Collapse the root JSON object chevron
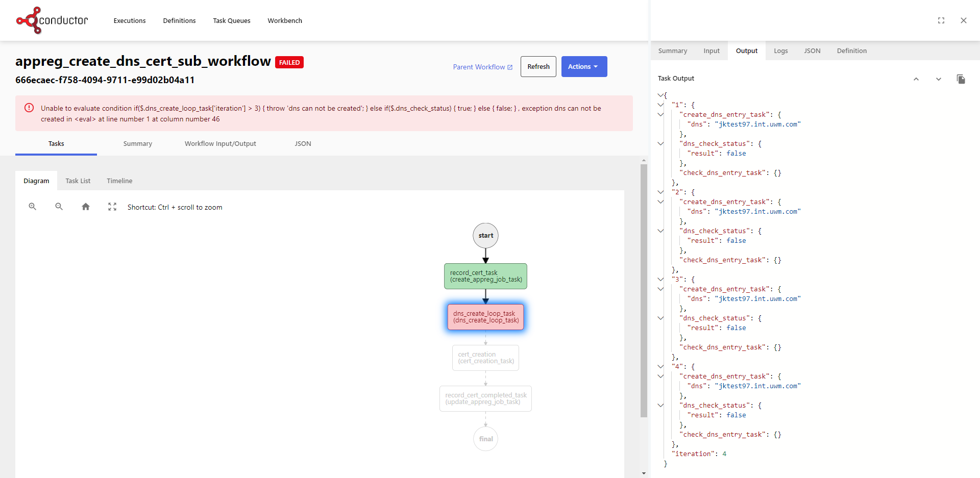The width and height of the screenshot is (980, 478). coord(660,94)
